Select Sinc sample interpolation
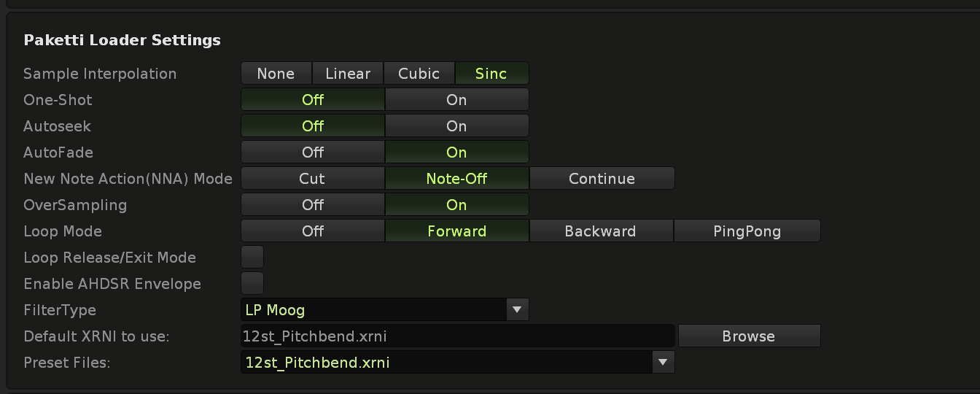Screen dimensions: 980x394 pyautogui.click(x=491, y=74)
